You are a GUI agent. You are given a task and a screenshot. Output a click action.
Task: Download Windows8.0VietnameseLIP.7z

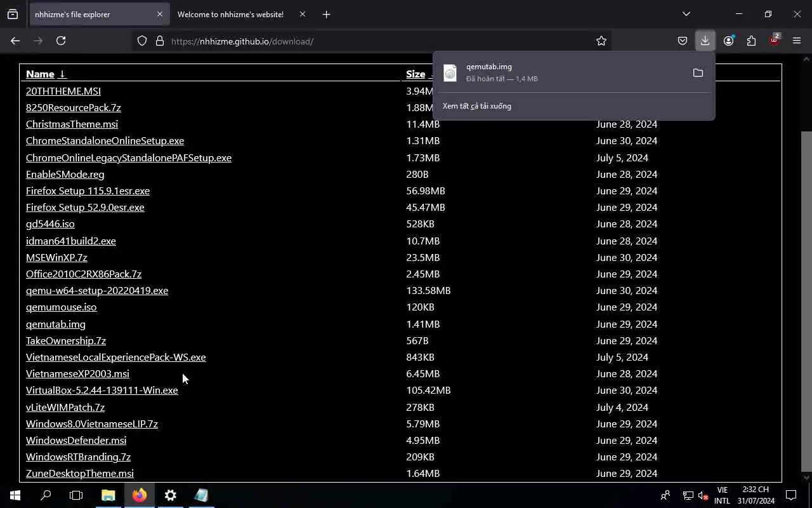coord(92,424)
